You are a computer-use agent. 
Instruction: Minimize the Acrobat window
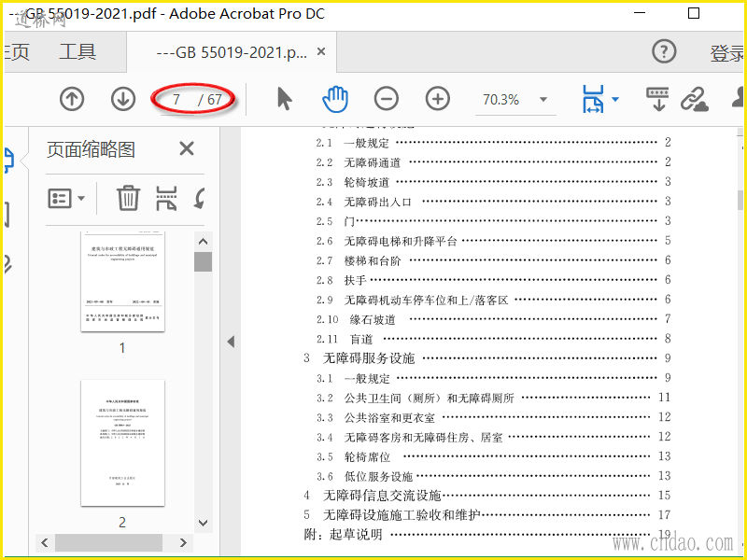640,13
